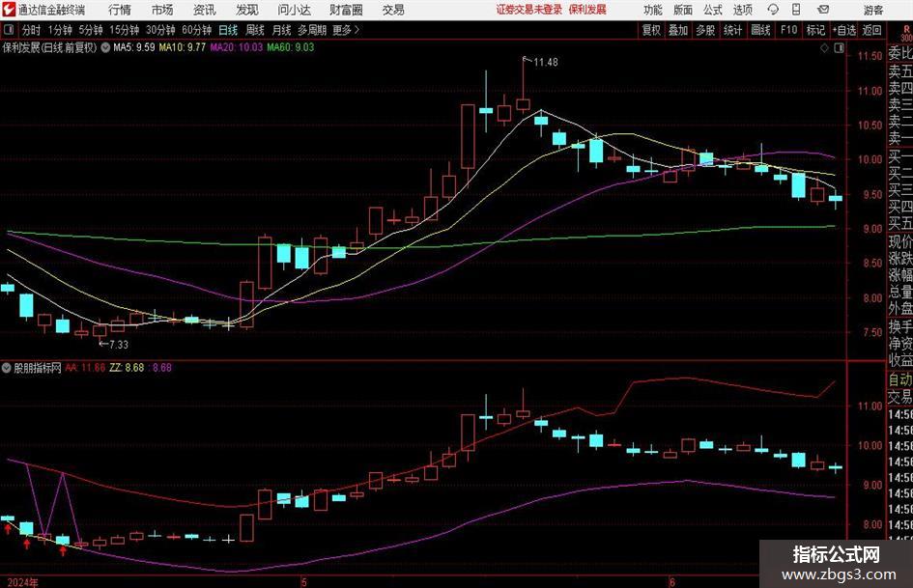Open the headset customer service icon
The width and height of the screenshot is (913, 588).
[x=773, y=10]
